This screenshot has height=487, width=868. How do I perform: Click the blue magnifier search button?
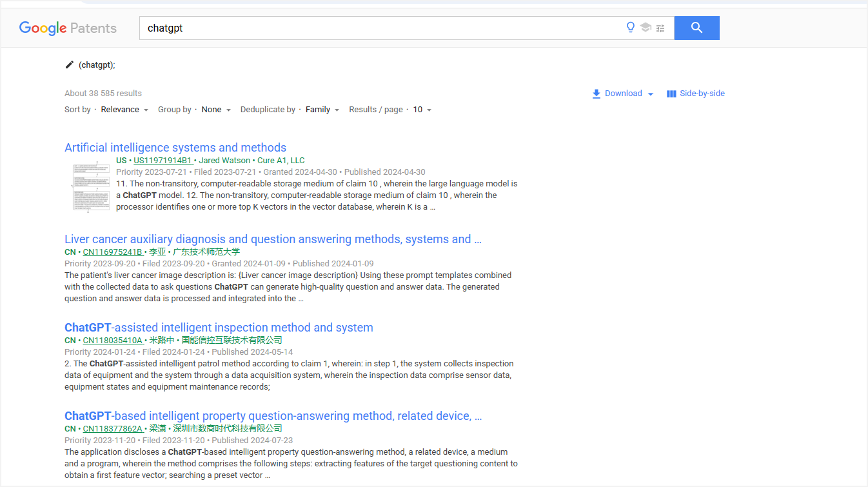[x=696, y=28]
